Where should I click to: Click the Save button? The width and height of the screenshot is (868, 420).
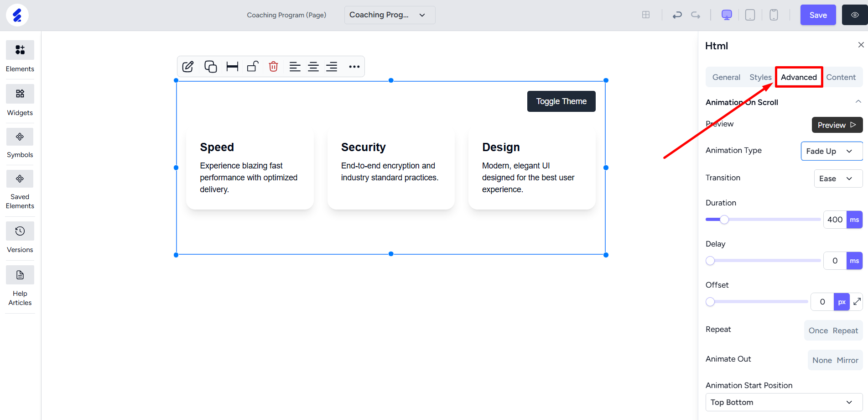(818, 15)
